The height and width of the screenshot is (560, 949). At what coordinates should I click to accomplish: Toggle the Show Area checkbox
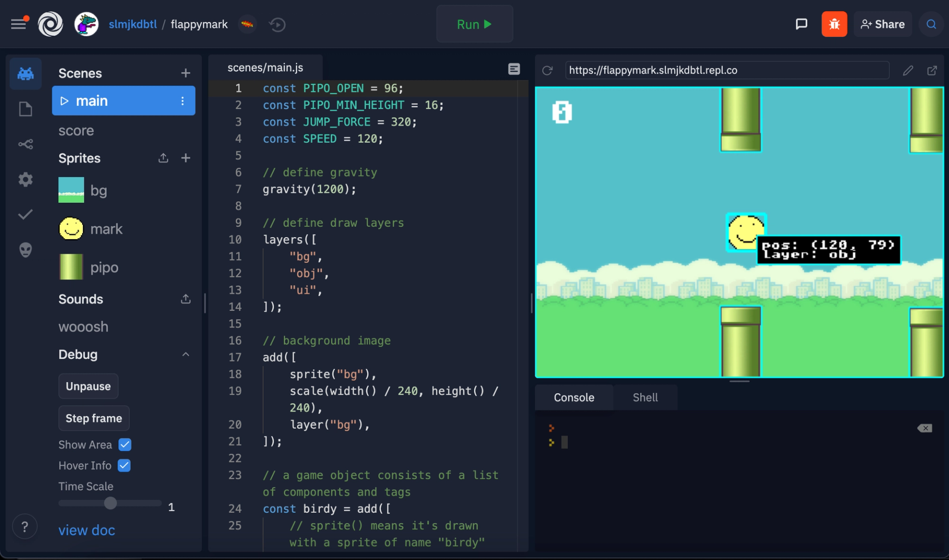(x=125, y=444)
